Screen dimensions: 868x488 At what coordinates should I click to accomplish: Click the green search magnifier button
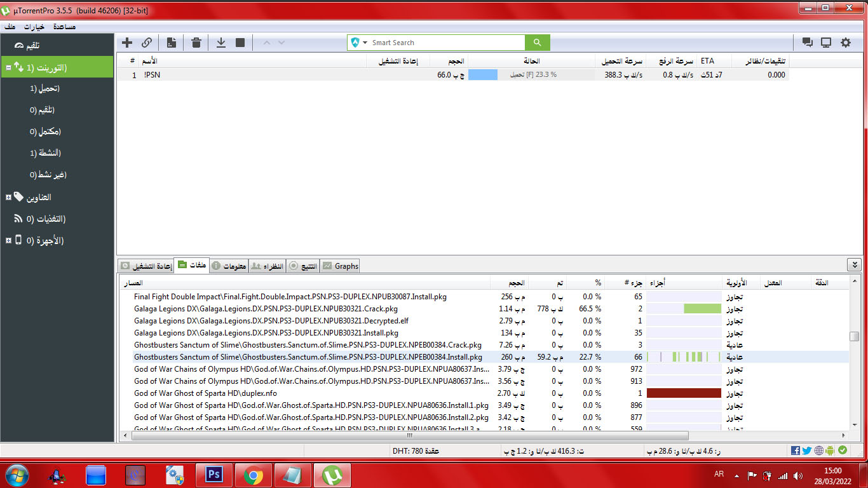[537, 43]
